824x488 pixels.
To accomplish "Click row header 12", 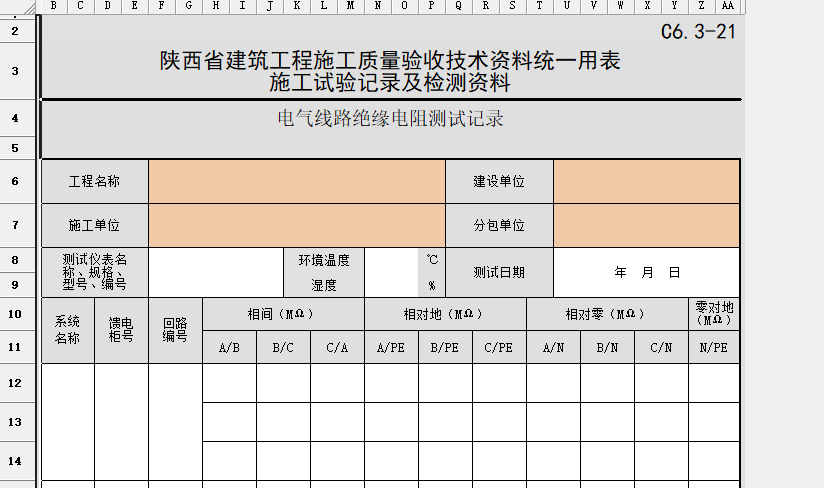I will coord(15,383).
